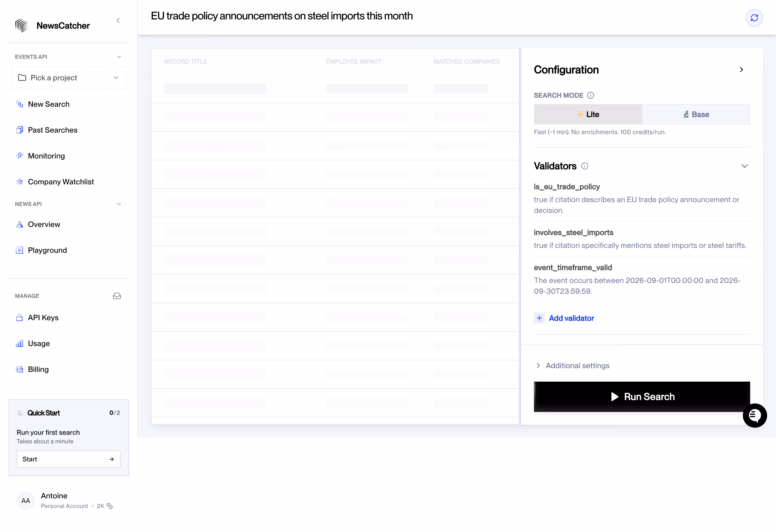Screen dimensions: 776x532
Task: Click the API Keys lock icon
Action: pos(20,317)
